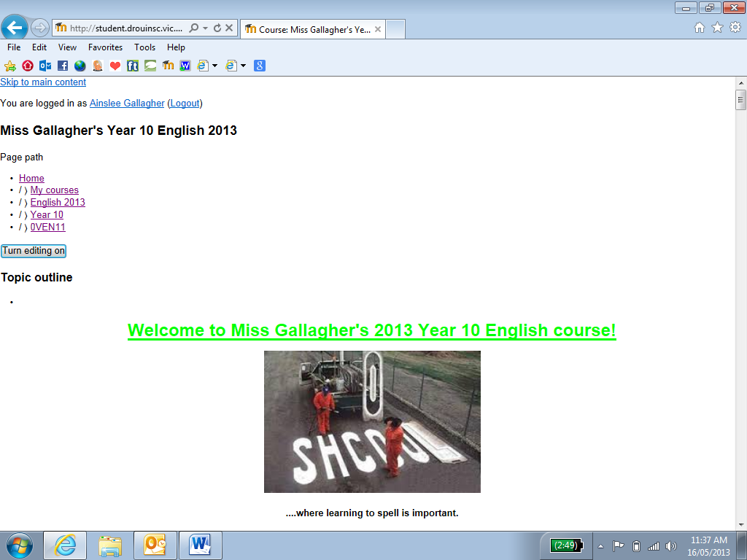Click the browser Home icon
Image resolution: width=747 pixels, height=560 pixels.
point(700,28)
